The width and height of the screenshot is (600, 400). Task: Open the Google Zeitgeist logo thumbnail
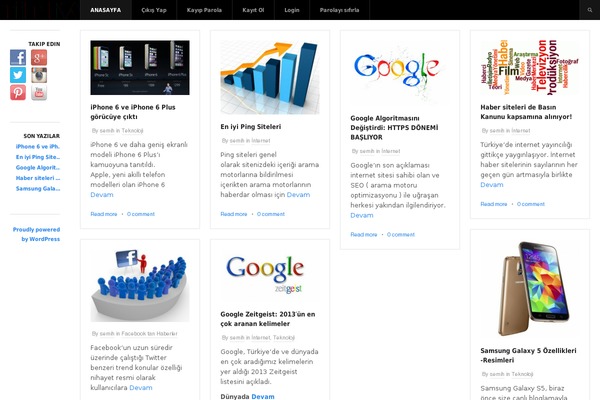270,276
